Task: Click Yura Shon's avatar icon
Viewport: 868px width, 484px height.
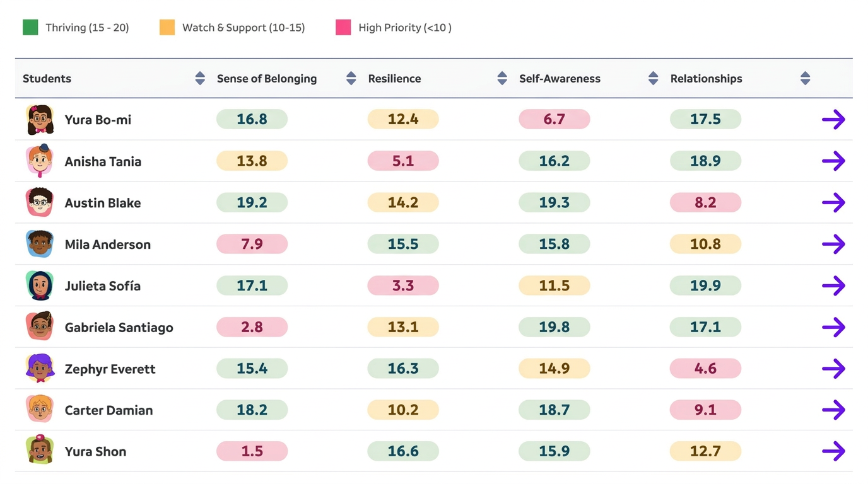Action: 39,451
